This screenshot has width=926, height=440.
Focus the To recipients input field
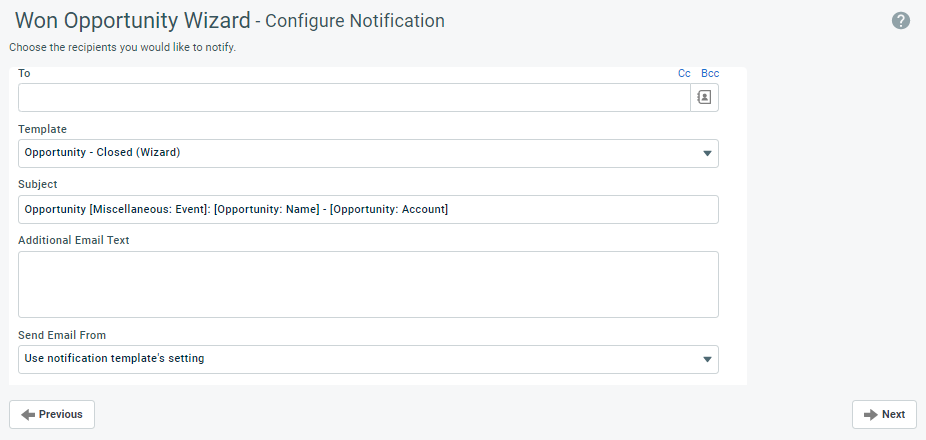tap(354, 97)
